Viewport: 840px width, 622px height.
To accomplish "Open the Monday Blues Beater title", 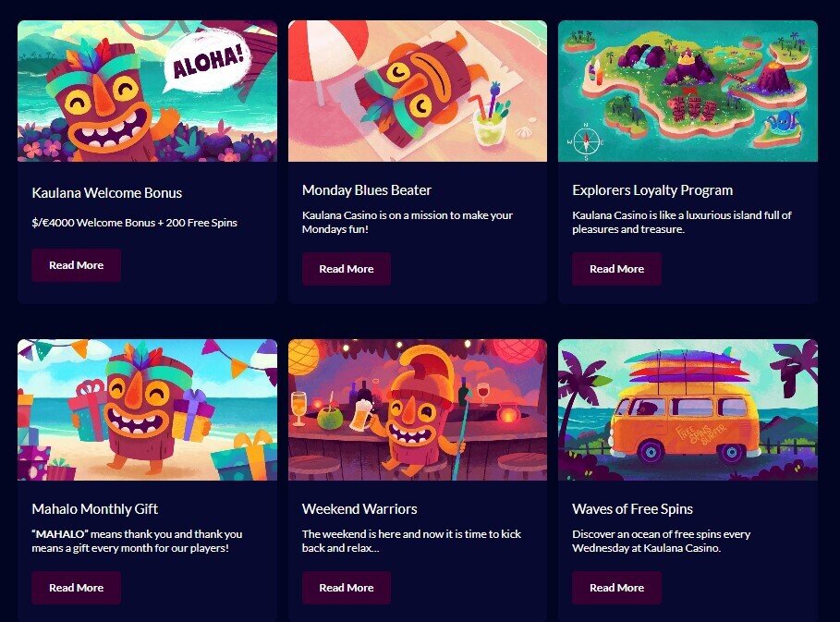I will point(367,190).
